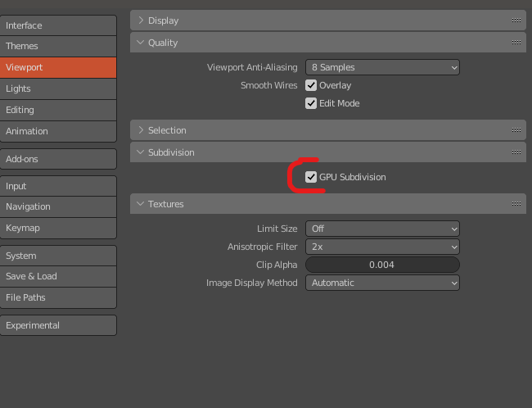Click the Clip Alpha value field
Screen dimensions: 532x408
point(382,265)
